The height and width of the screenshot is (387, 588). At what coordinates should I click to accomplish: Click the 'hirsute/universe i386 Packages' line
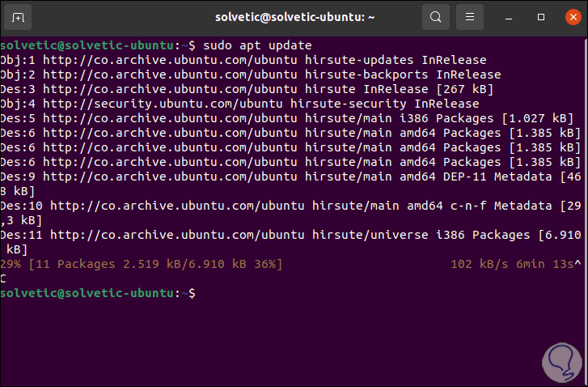pos(290,243)
